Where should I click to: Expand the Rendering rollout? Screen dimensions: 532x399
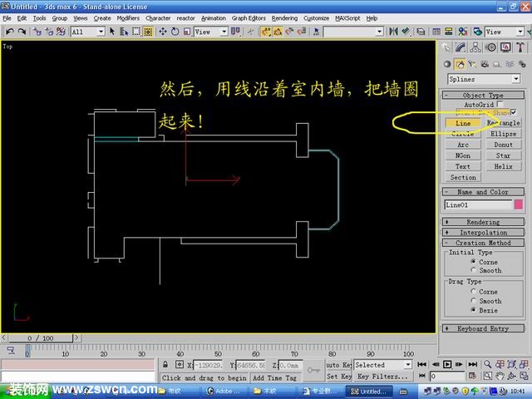pyautogui.click(x=483, y=222)
